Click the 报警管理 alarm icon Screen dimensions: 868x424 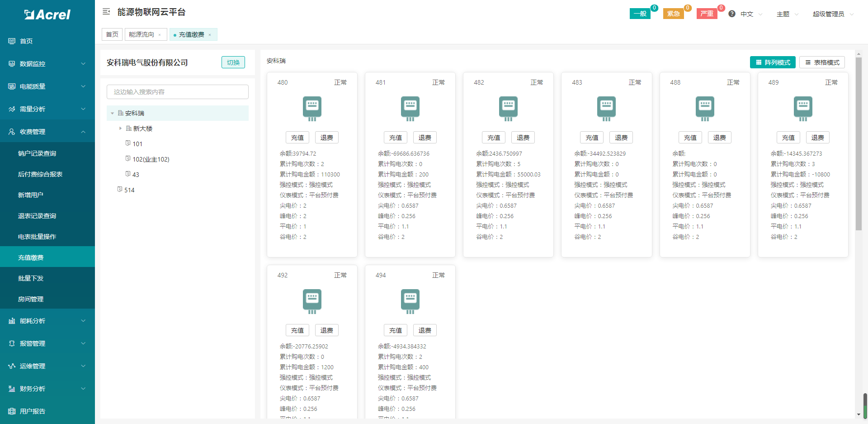pos(12,343)
